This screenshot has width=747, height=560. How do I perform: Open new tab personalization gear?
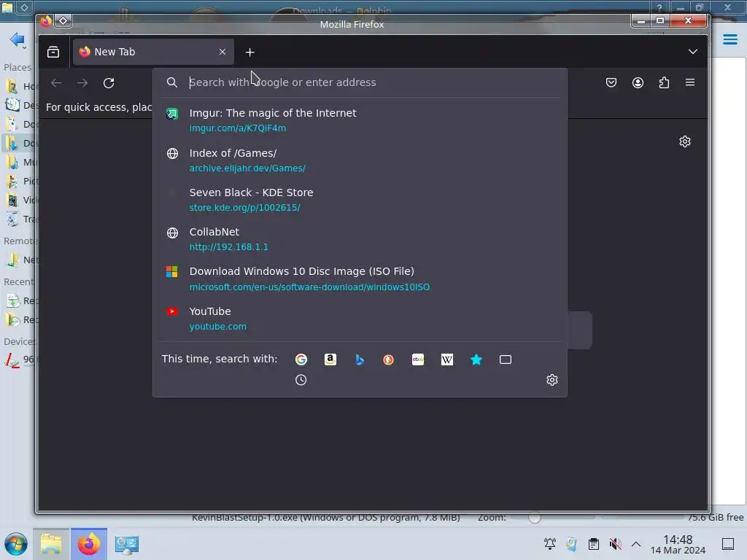coord(685,141)
